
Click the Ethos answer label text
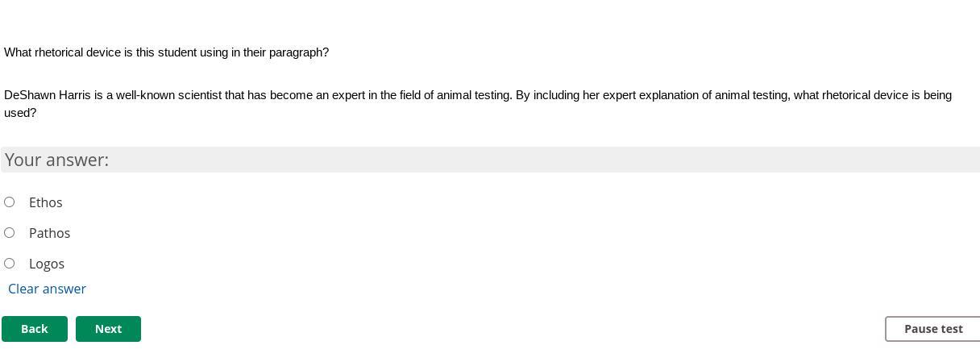pos(46,202)
